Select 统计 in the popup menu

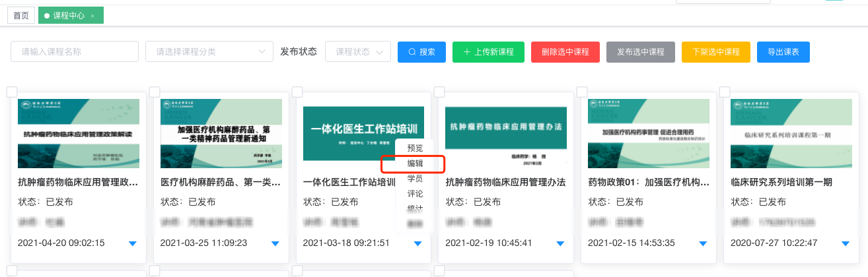point(415,209)
